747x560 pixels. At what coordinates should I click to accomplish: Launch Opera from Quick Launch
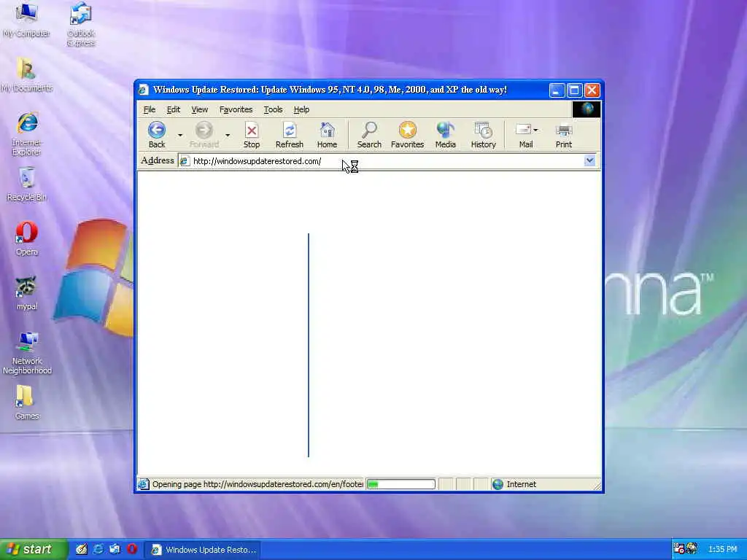pyautogui.click(x=132, y=549)
